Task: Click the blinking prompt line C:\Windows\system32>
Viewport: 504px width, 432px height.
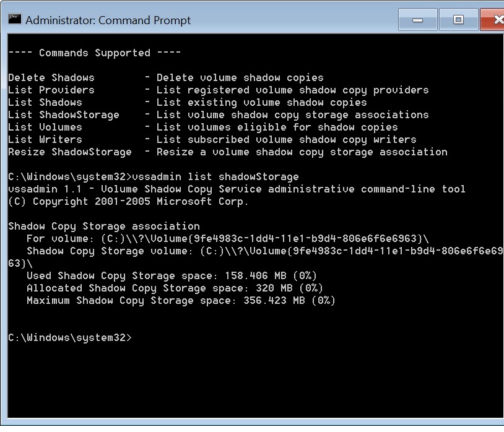Action: pyautogui.click(x=70, y=337)
